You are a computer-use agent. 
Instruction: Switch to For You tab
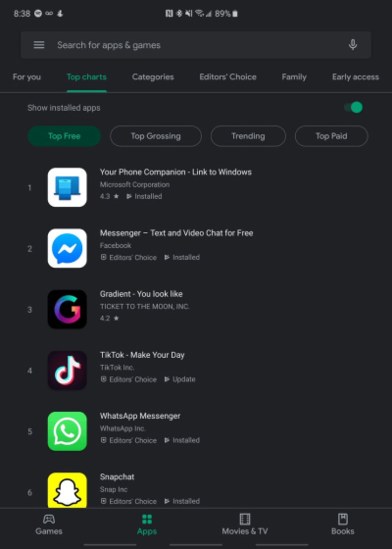(27, 77)
